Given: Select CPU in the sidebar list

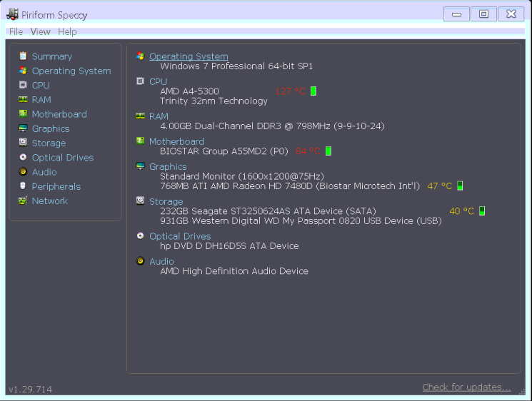Looking at the screenshot, I should (x=41, y=85).
